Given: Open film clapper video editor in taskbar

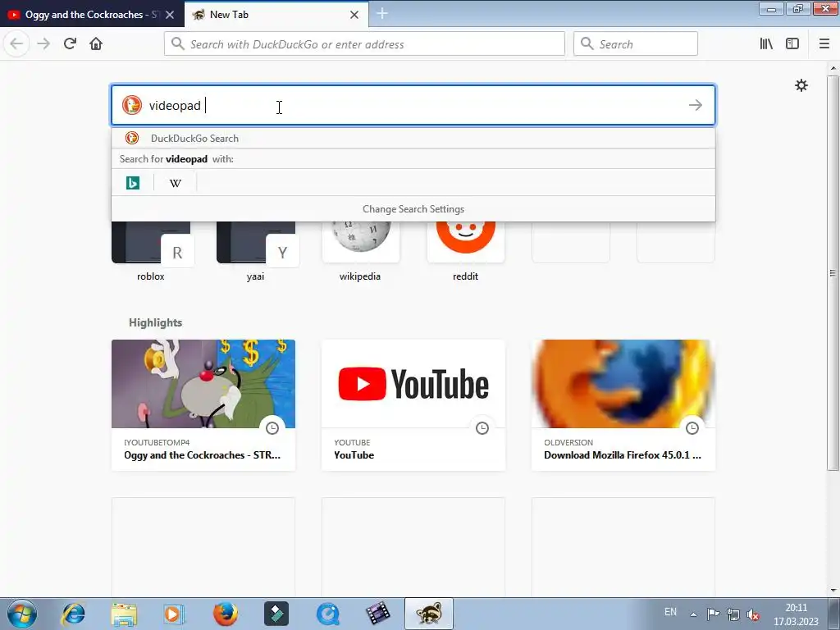Looking at the screenshot, I should (378, 614).
